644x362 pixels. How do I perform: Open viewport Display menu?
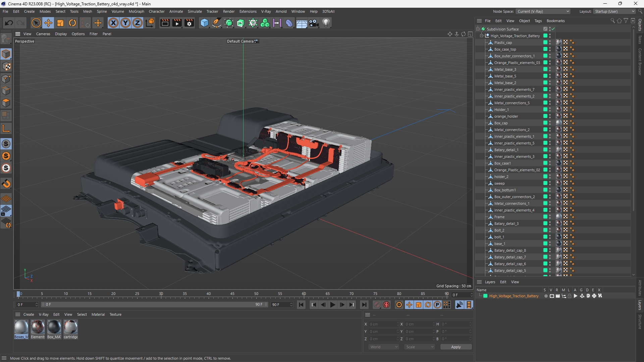pos(61,34)
